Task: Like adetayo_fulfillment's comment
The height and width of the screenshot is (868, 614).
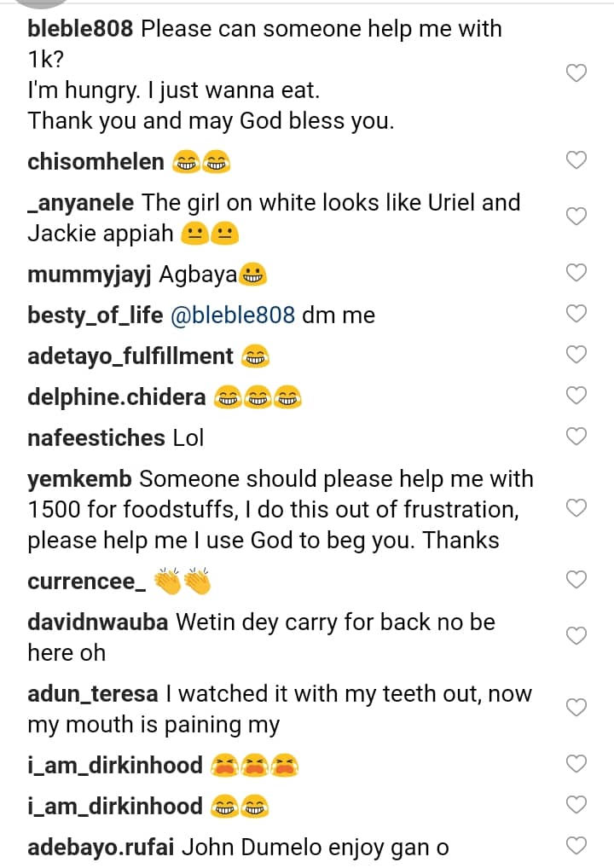Action: [576, 355]
